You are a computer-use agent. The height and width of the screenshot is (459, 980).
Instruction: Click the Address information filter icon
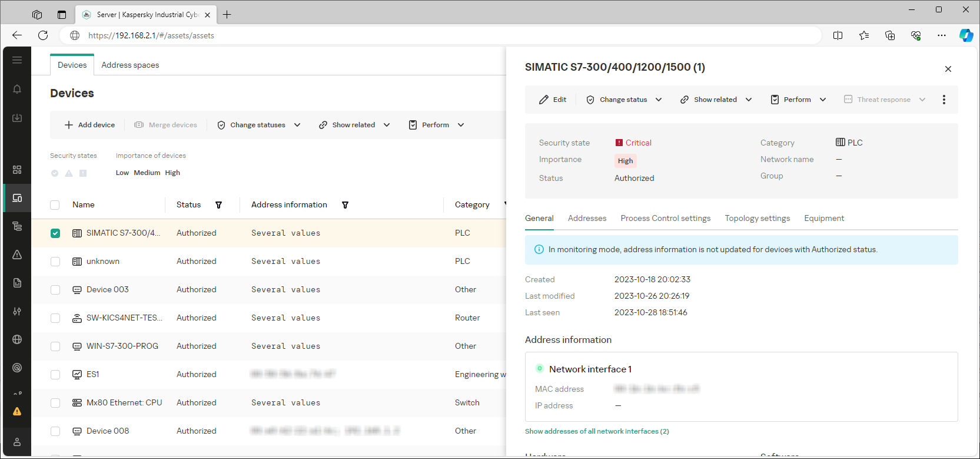[x=345, y=205]
